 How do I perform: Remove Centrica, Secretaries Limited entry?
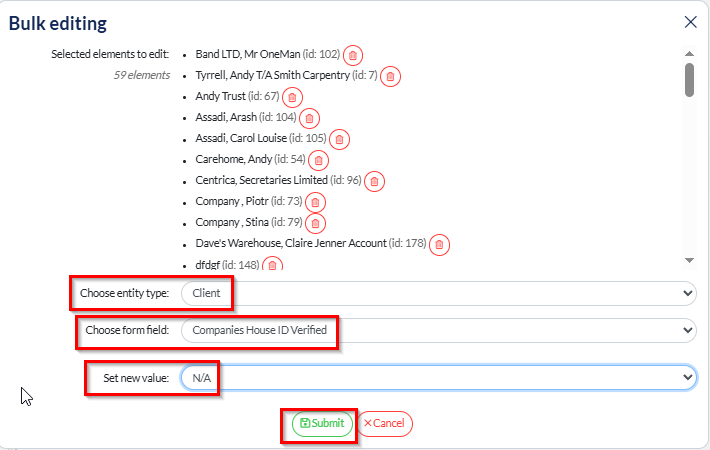tap(373, 181)
